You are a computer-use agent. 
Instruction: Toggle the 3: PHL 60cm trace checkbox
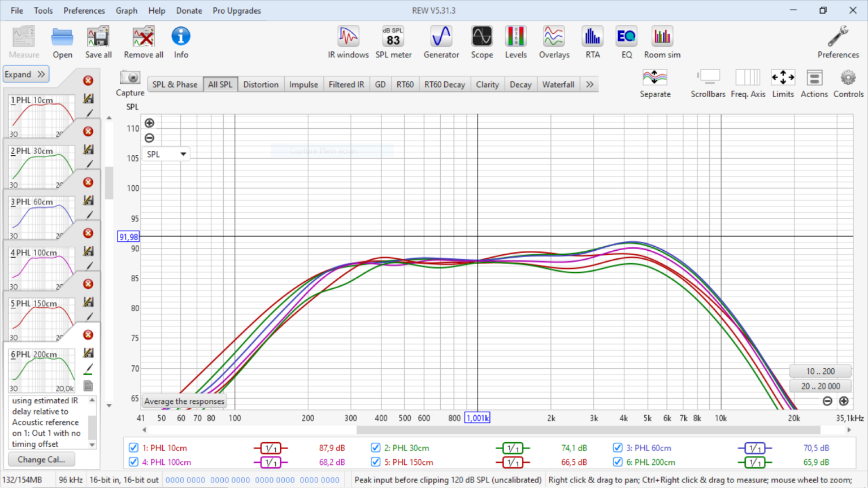point(618,447)
